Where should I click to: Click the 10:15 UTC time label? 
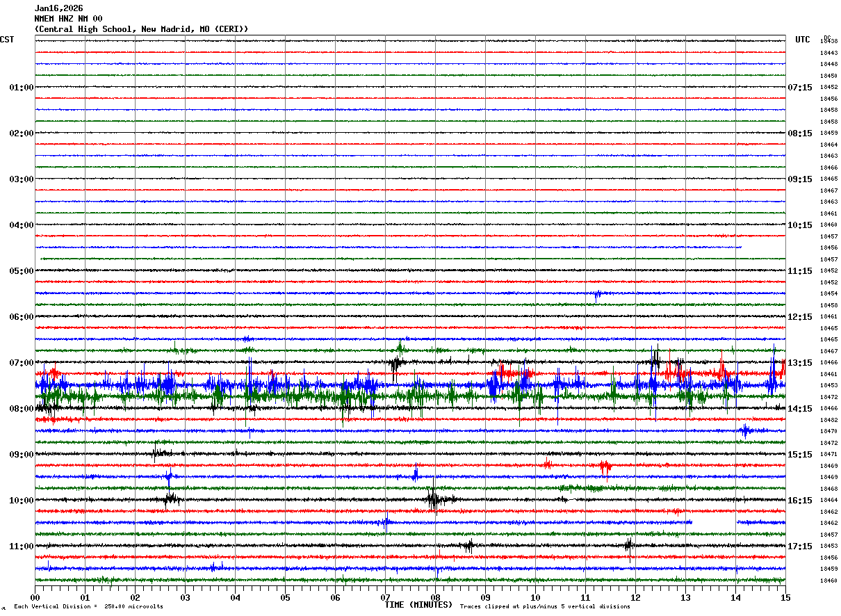tap(800, 225)
